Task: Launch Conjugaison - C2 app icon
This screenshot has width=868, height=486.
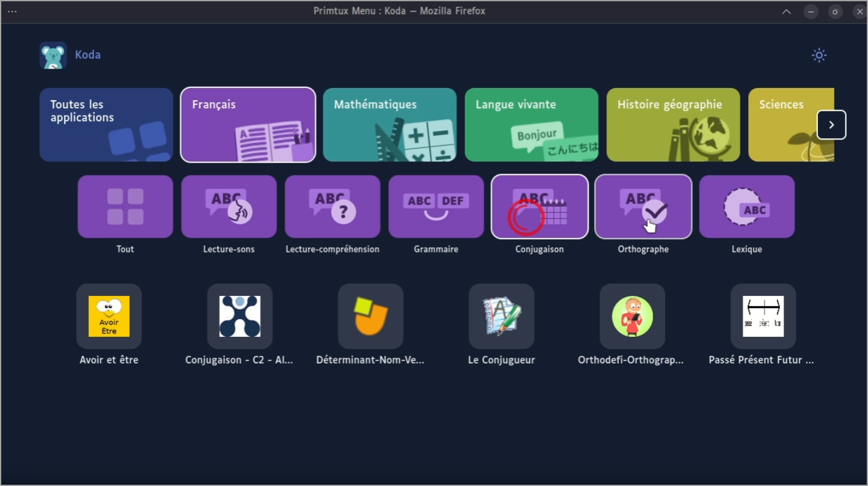Action: coord(240,316)
